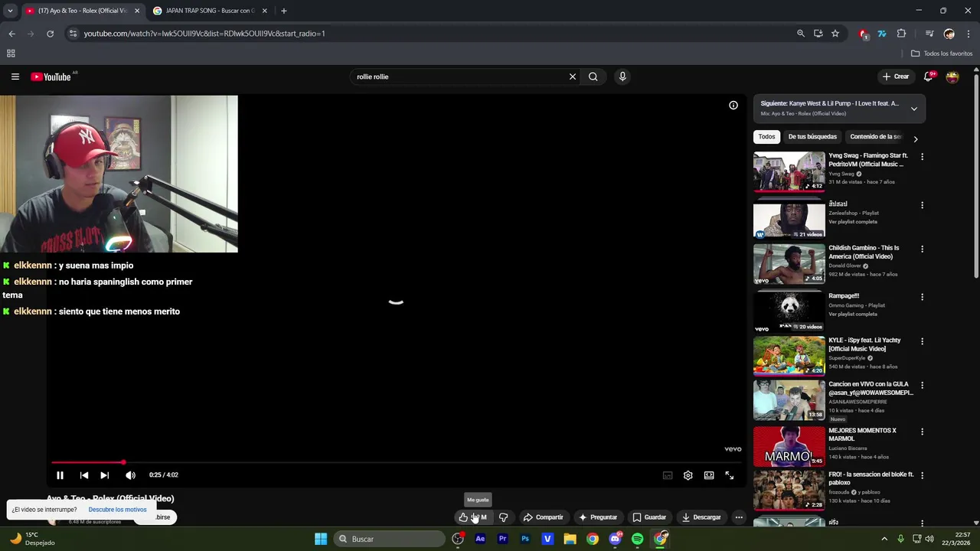Viewport: 980px width, 551px height.
Task: Like the video with thumbs up
Action: click(463, 517)
